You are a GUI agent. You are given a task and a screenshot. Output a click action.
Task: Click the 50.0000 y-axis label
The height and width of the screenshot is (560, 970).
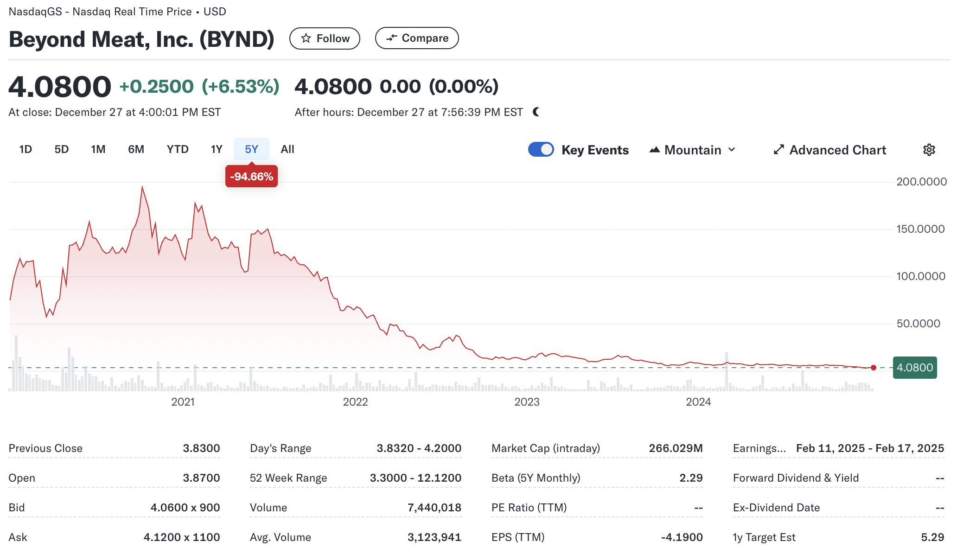(918, 324)
